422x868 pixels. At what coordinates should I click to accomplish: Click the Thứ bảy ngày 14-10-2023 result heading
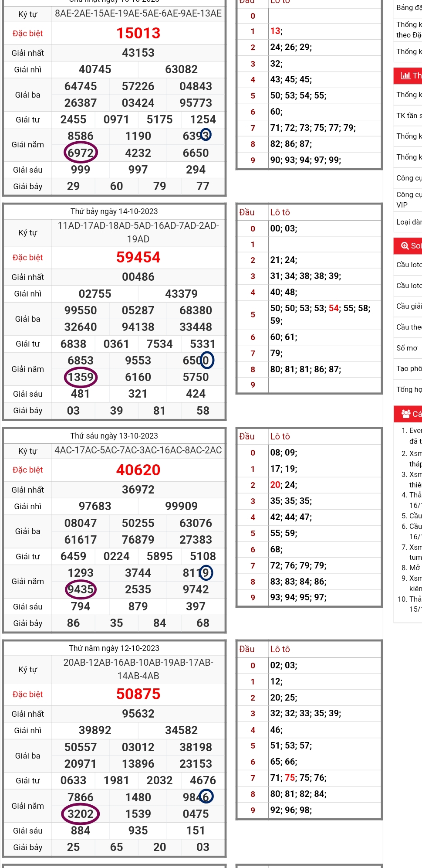click(114, 211)
